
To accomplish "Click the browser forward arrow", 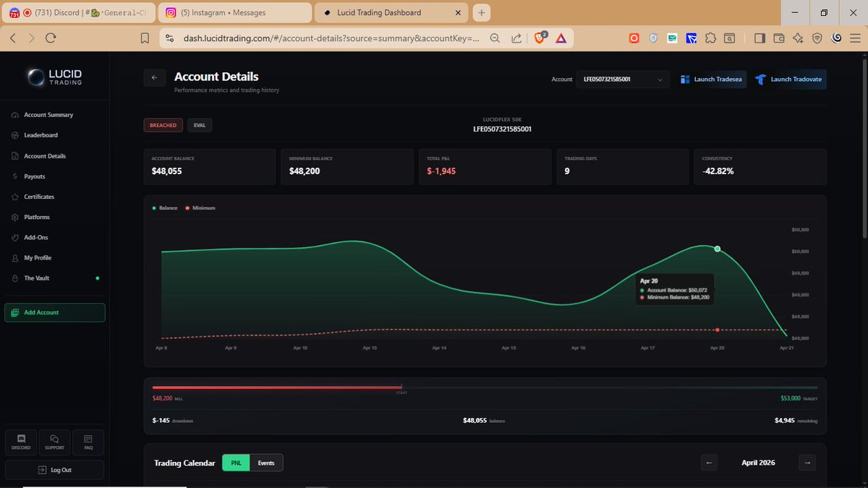I will pos(31,38).
